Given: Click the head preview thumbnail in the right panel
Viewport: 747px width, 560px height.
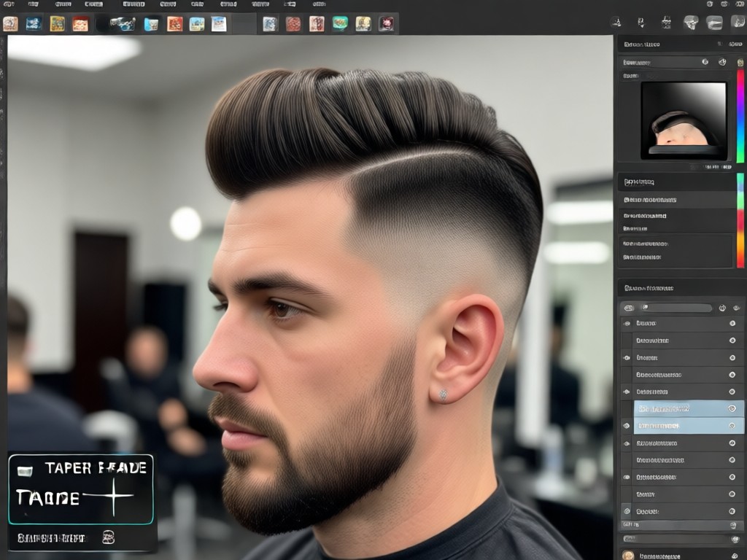Looking at the screenshot, I should pyautogui.click(x=684, y=120).
